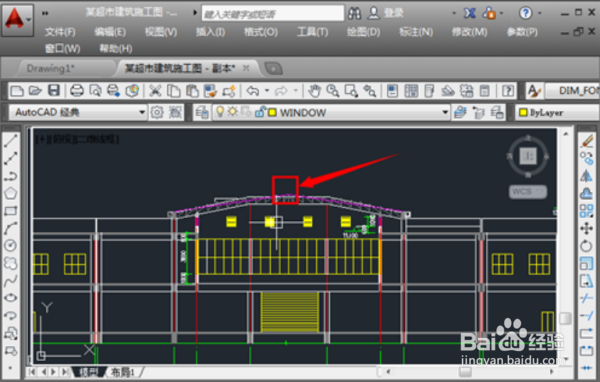Click the workspace settings gear icon
This screenshot has width=600, height=382.
pos(157,113)
